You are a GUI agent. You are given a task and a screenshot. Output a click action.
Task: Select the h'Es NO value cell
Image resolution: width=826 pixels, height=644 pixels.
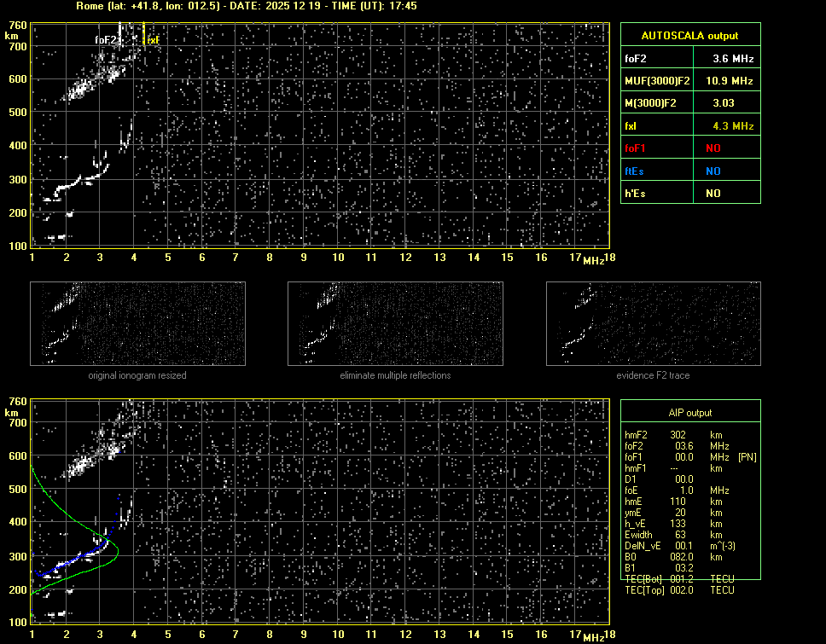(713, 194)
